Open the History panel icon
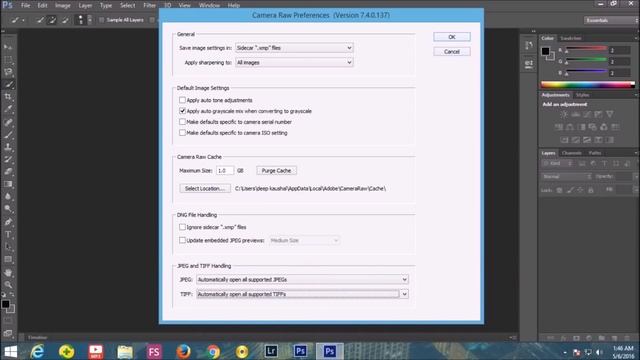640x360 pixels. 529,45
